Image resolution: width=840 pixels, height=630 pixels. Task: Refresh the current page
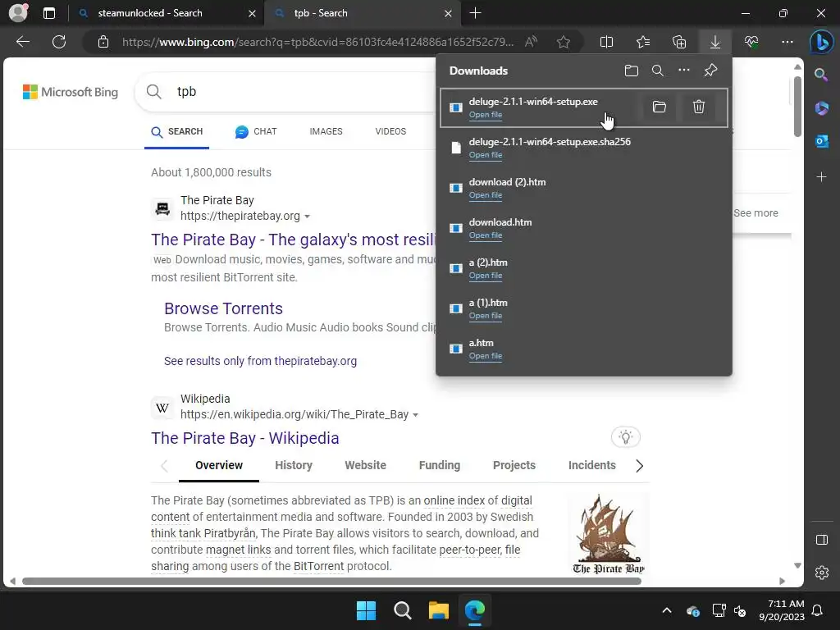(59, 42)
